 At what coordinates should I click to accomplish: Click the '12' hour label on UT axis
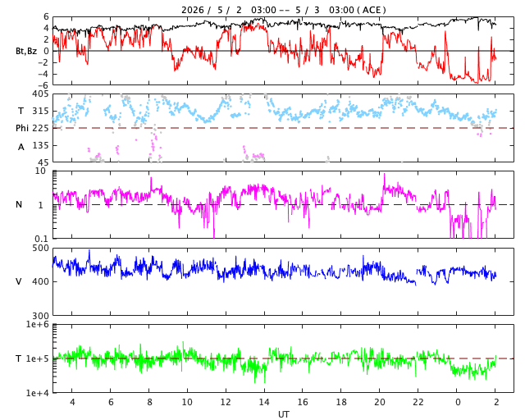[226, 402]
